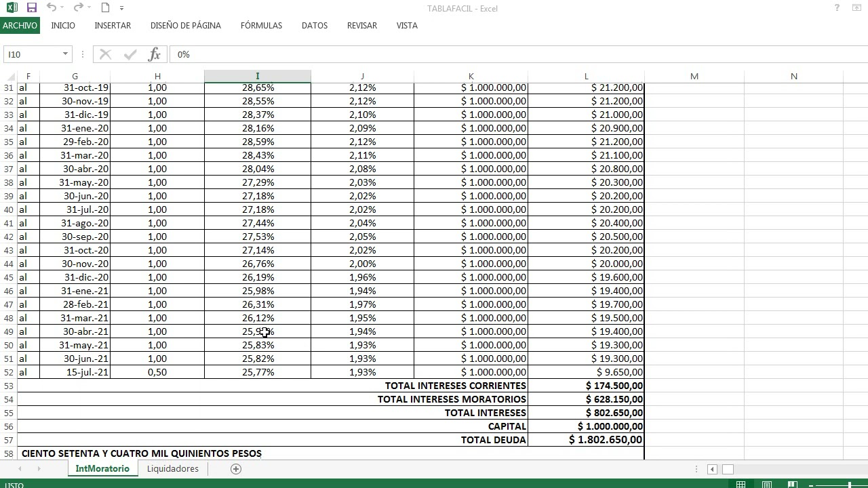Viewport: 868px width, 488px height.
Task: Redo the last undone action
Action: [78, 7]
